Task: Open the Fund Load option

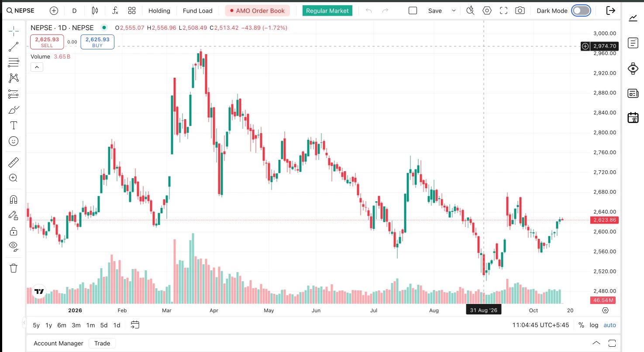Action: click(197, 10)
